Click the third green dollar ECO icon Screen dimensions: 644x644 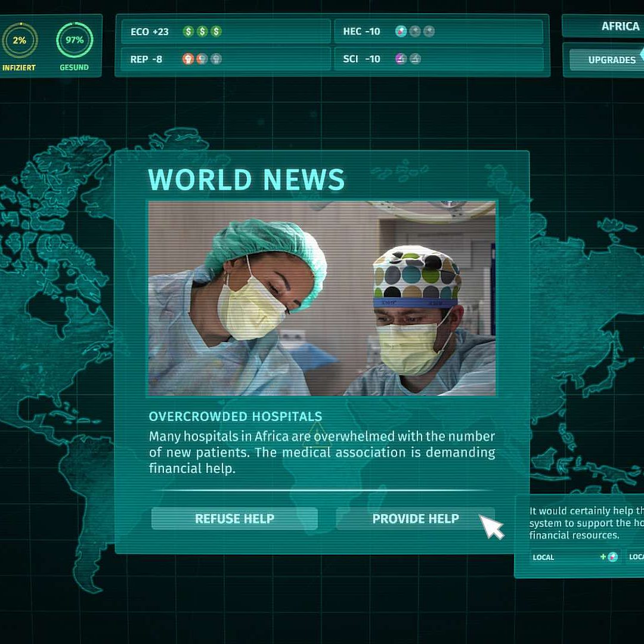(x=216, y=32)
